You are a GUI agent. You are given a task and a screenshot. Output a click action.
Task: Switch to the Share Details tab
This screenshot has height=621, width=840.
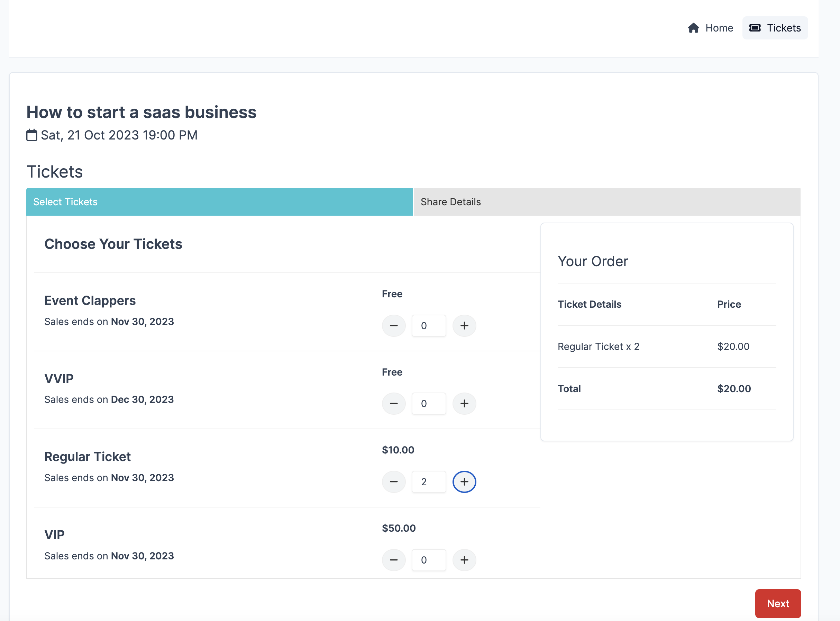pos(450,201)
